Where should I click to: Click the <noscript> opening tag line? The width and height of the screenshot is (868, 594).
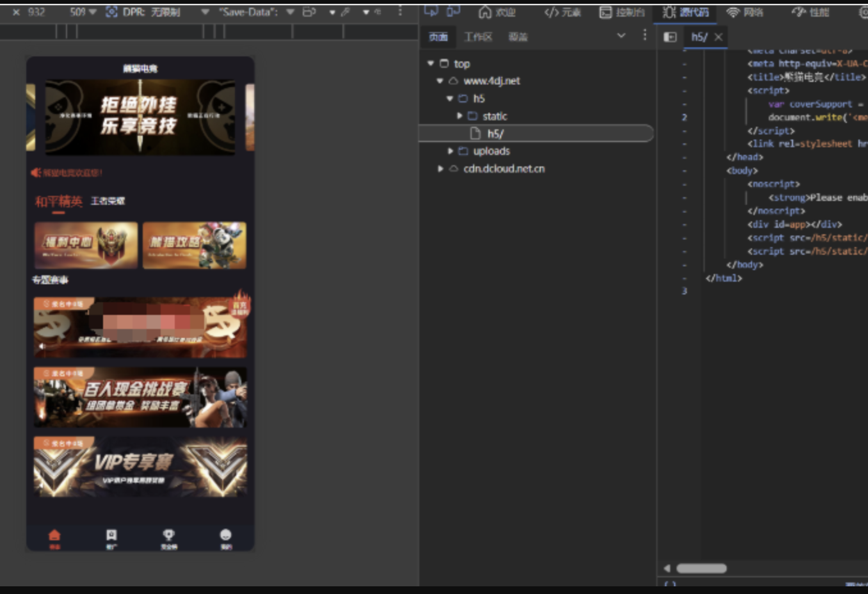tap(773, 184)
